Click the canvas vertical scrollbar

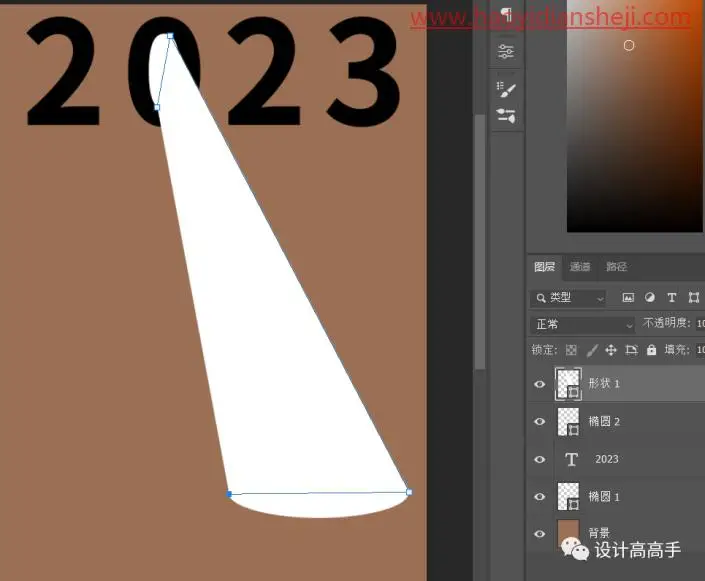coord(479,242)
